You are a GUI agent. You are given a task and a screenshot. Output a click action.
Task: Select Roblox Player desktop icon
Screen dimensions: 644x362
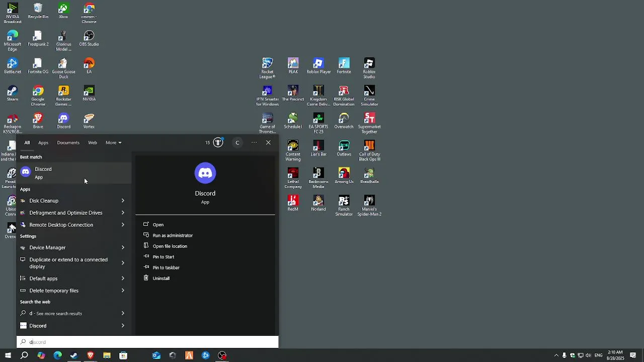318,66
